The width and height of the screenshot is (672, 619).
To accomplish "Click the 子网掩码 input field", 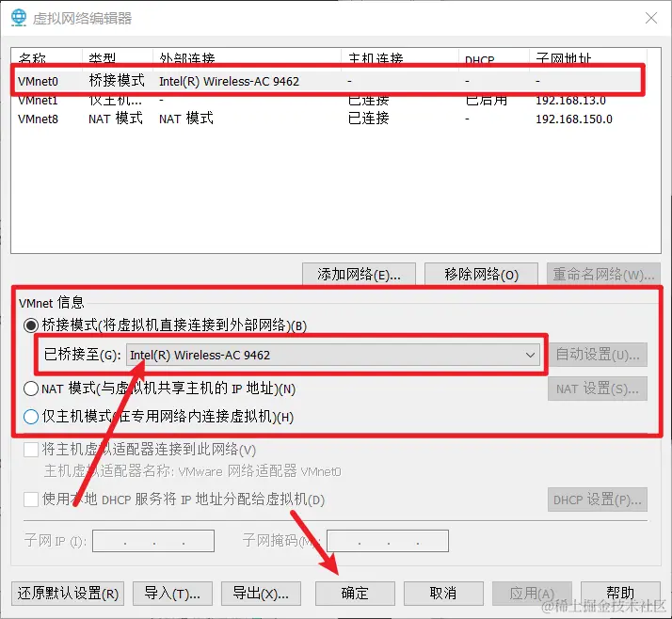I will point(388,541).
